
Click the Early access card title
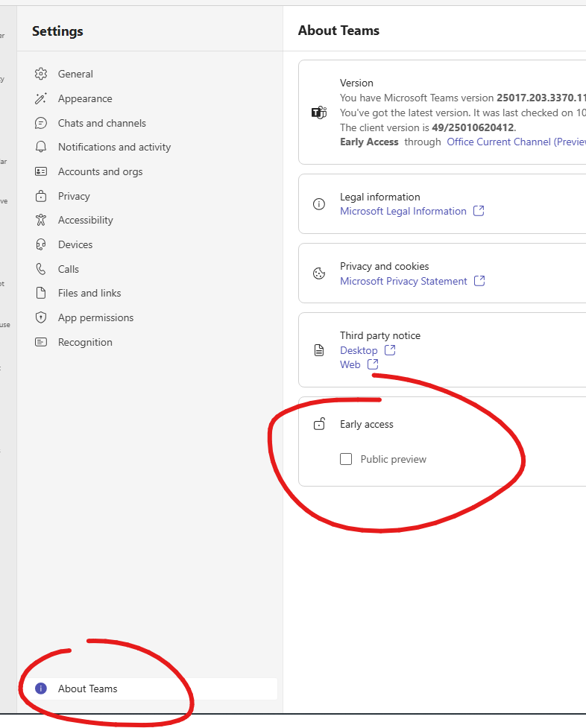(x=367, y=425)
